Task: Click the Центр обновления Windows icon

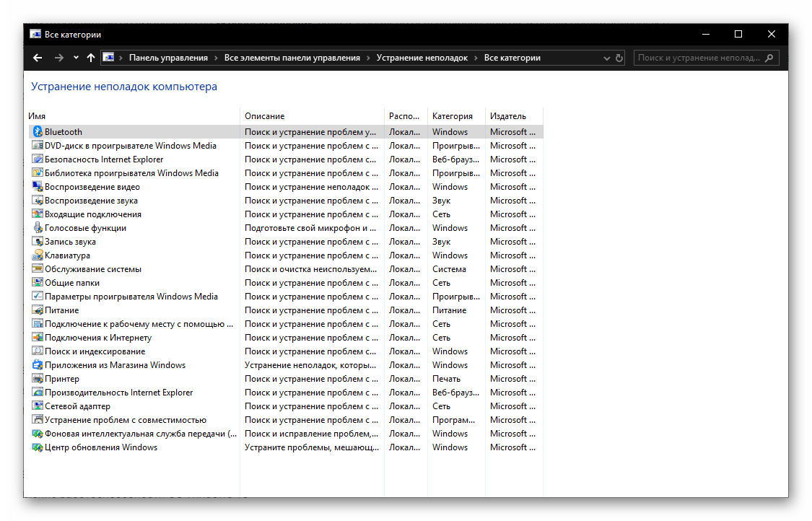Action: [x=38, y=447]
